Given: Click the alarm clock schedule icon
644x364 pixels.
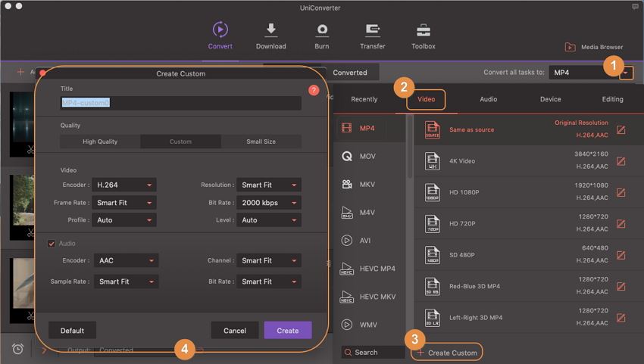Looking at the screenshot, I should 17,349.
